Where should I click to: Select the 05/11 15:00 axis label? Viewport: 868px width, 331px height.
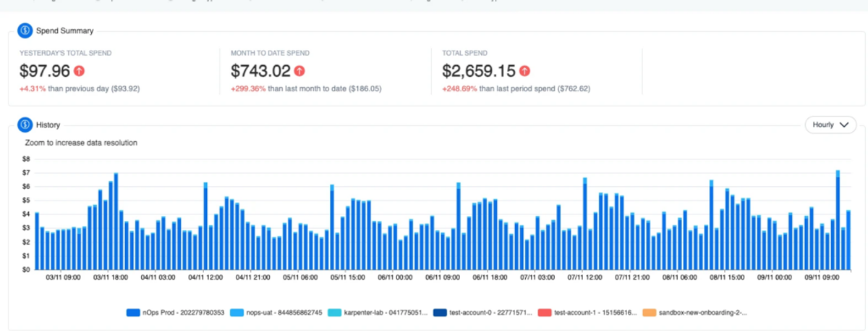click(x=347, y=277)
